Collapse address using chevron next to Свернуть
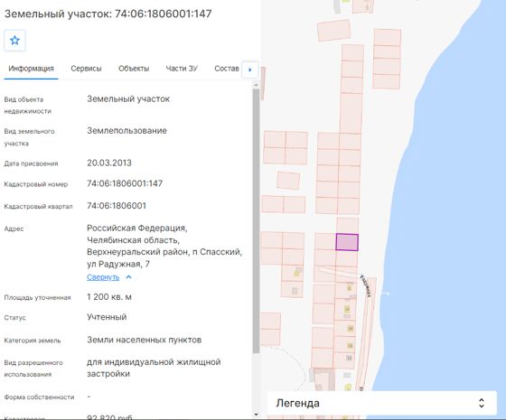 (128, 277)
